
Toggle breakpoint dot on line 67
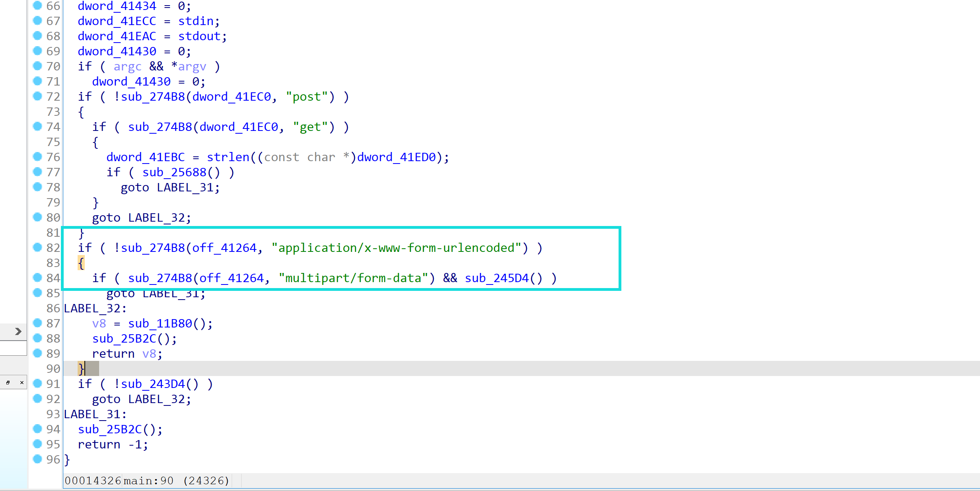37,21
